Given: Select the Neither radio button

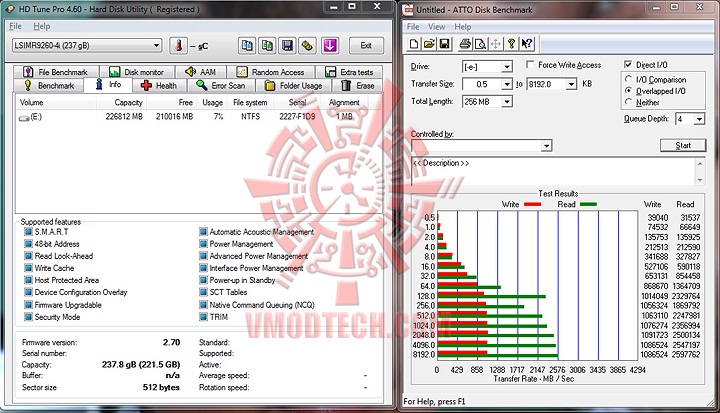Looking at the screenshot, I should pos(629,102).
